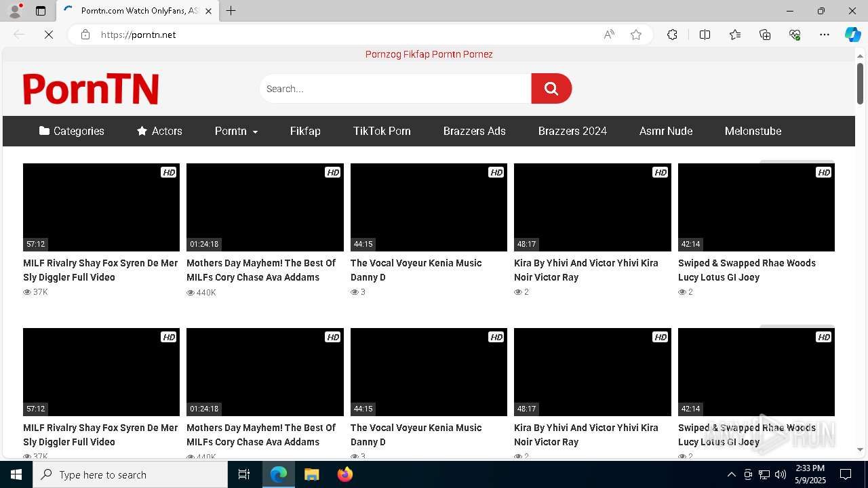Select Microsoft Edge taskbar icon
Viewport: 868px width, 488px height.
279,474
